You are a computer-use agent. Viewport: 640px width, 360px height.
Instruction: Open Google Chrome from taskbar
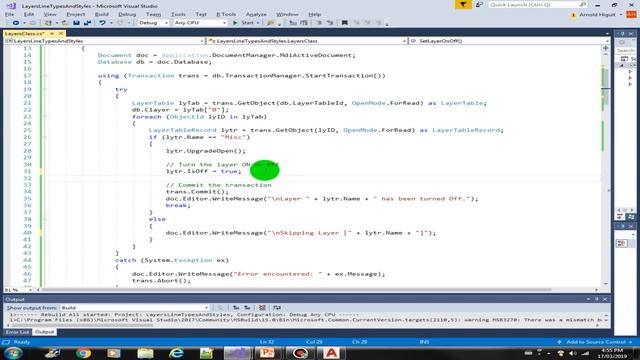click(83, 353)
